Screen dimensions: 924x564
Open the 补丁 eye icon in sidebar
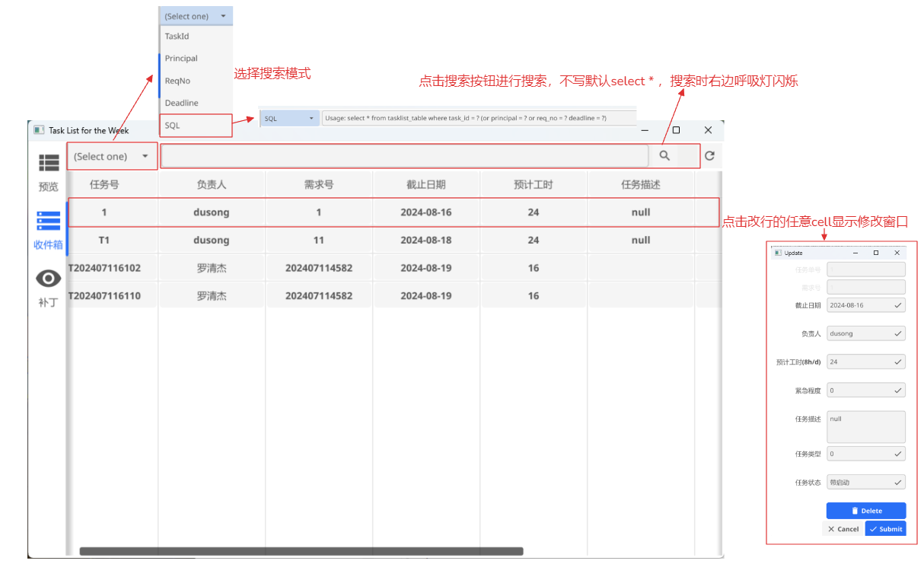click(x=49, y=287)
